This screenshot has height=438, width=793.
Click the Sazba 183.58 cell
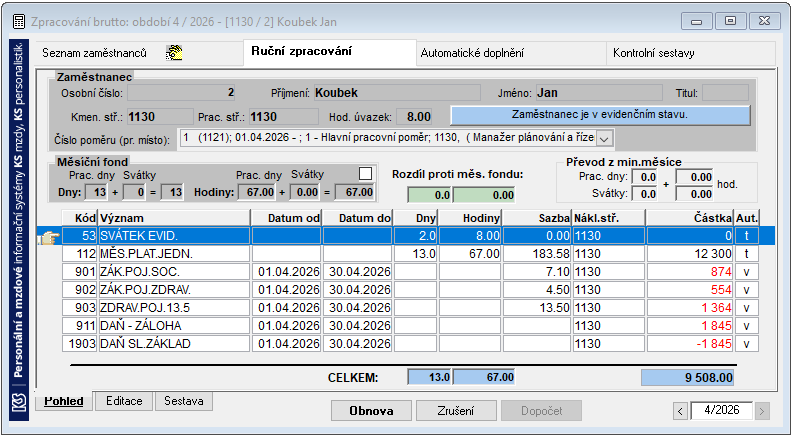point(537,254)
